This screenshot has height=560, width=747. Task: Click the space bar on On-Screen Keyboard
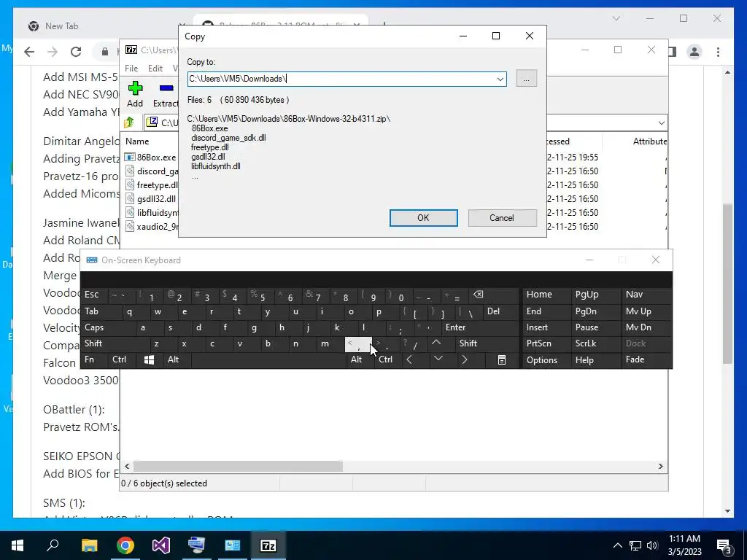269,360
